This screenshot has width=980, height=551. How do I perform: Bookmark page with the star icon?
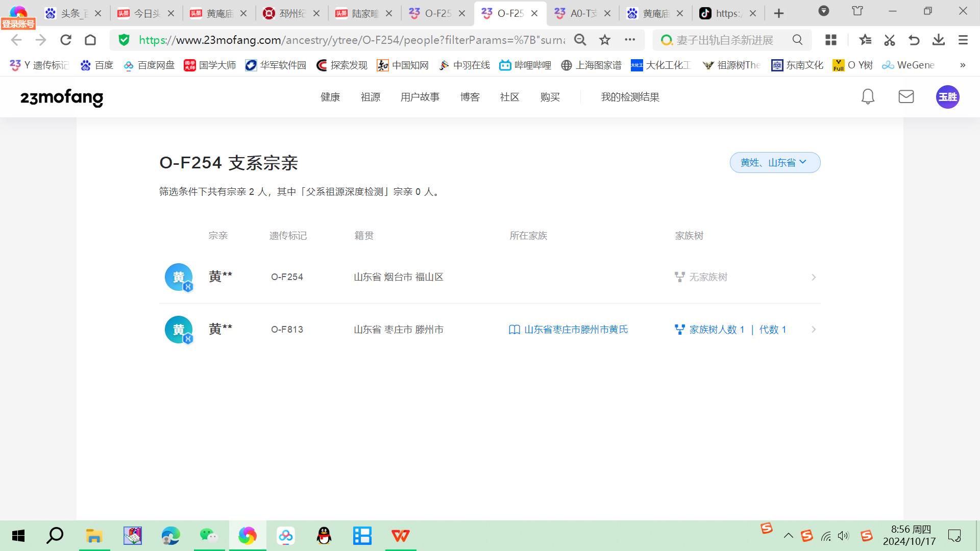(605, 40)
